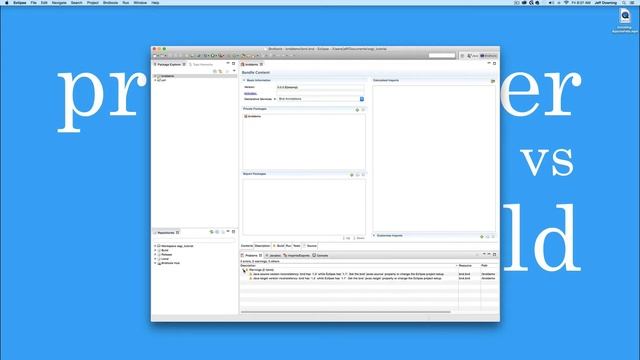The image size is (640, 360).
Task: Sort problems by the Resource column header
Action: [x=469, y=266]
